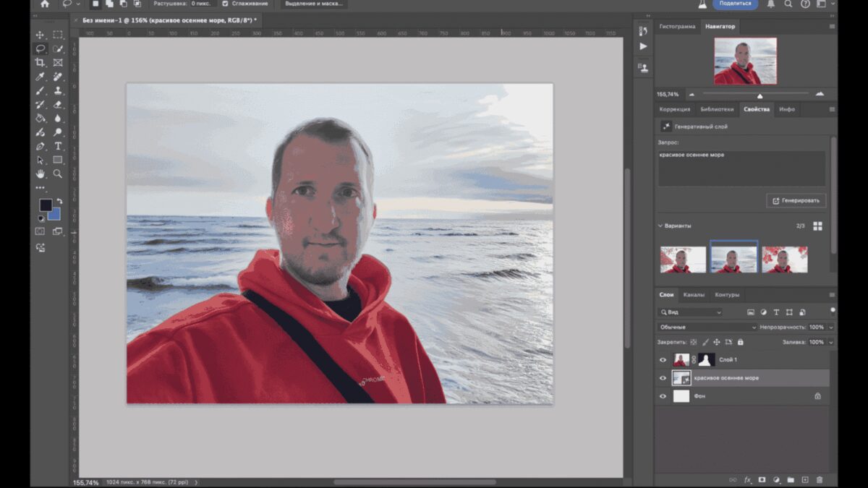
Task: Toggle the Сглаживание checkbox
Action: click(226, 4)
